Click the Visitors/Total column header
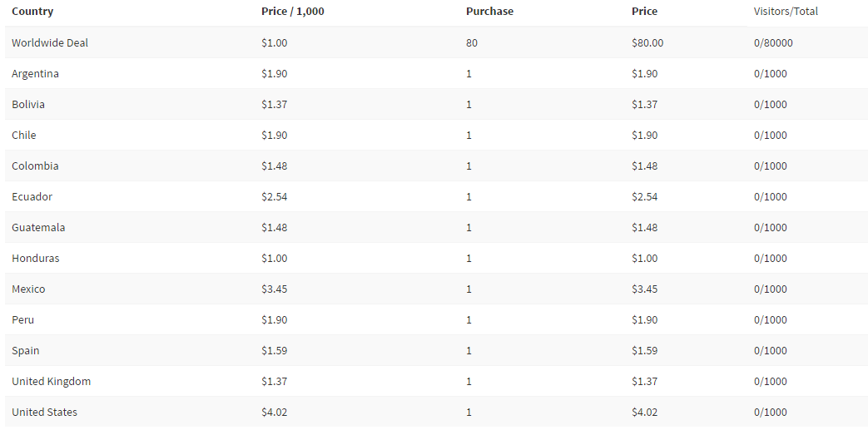Viewport: 868px width, 430px height. point(786,12)
